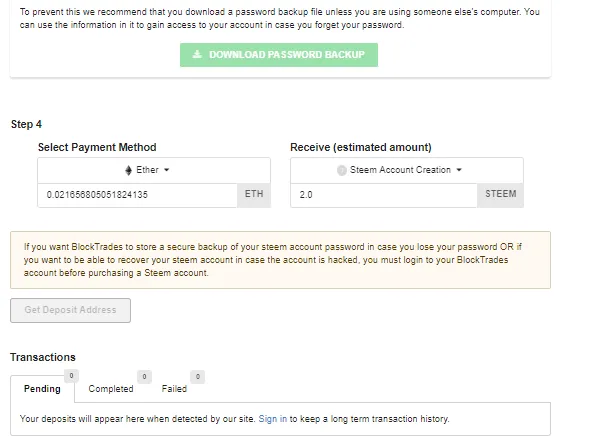
Task: Switch to the Failed transactions tab
Action: click(x=174, y=389)
